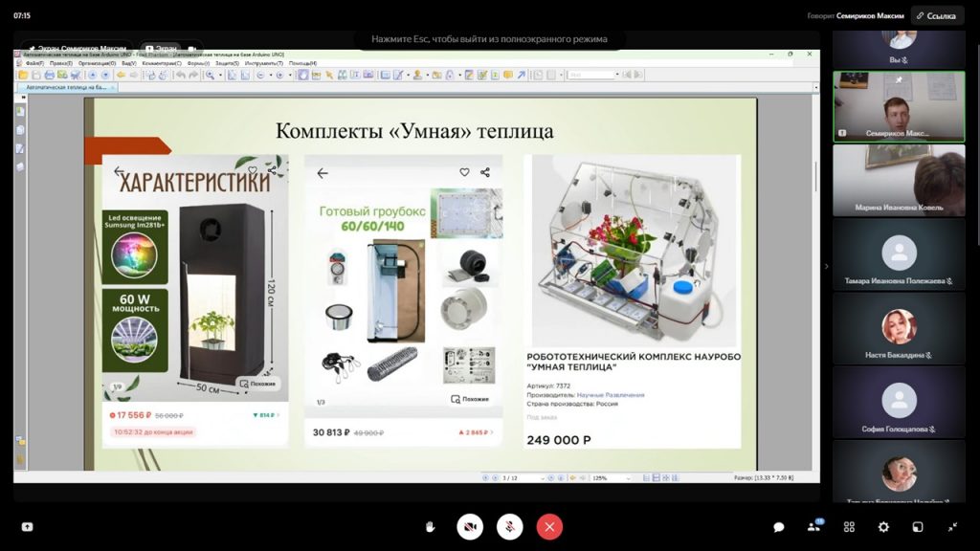Click the share screen icon at bottom left
980x551 pixels.
pyautogui.click(x=27, y=527)
